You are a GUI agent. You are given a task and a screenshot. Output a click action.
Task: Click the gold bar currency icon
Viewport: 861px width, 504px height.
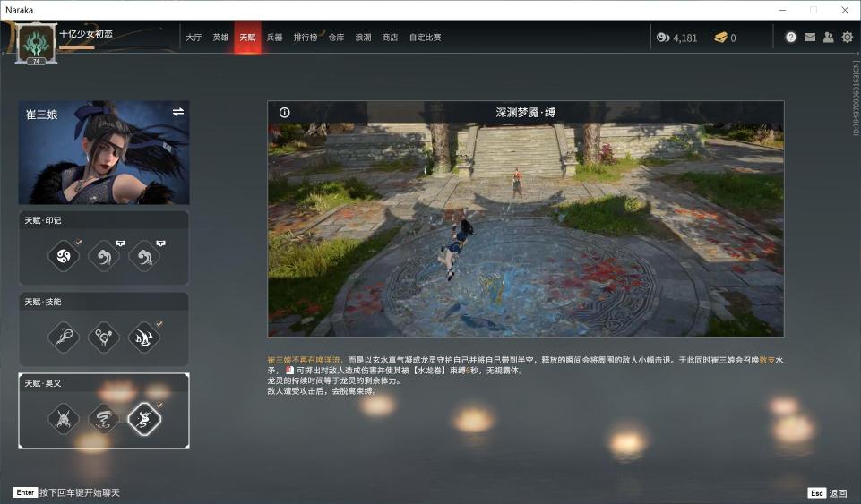click(720, 38)
